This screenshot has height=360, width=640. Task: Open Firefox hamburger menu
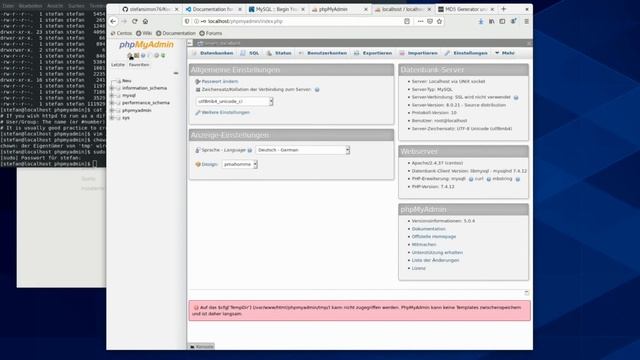tap(527, 21)
